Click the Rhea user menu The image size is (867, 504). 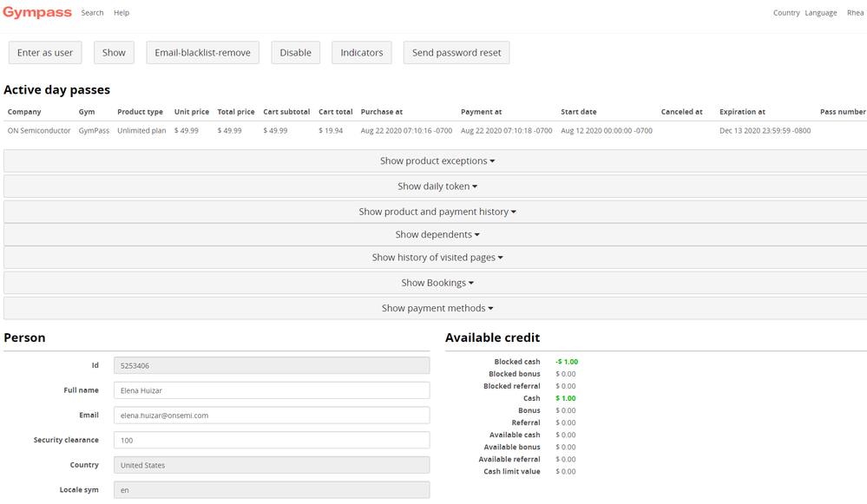coord(855,13)
